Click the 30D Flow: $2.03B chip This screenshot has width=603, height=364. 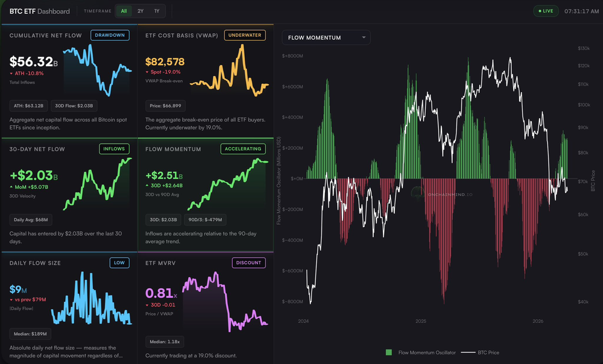(74, 105)
